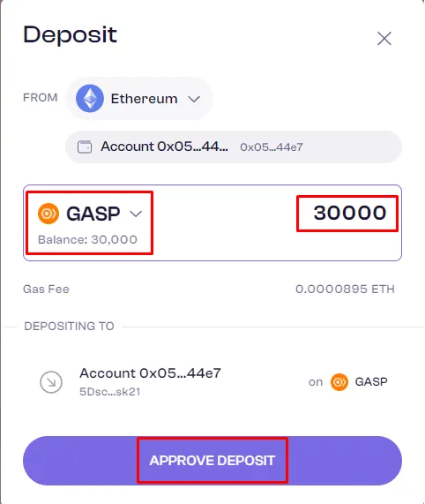Click the arrow icon beside the depositing account
Image resolution: width=425 pixels, height=504 pixels.
point(51,382)
